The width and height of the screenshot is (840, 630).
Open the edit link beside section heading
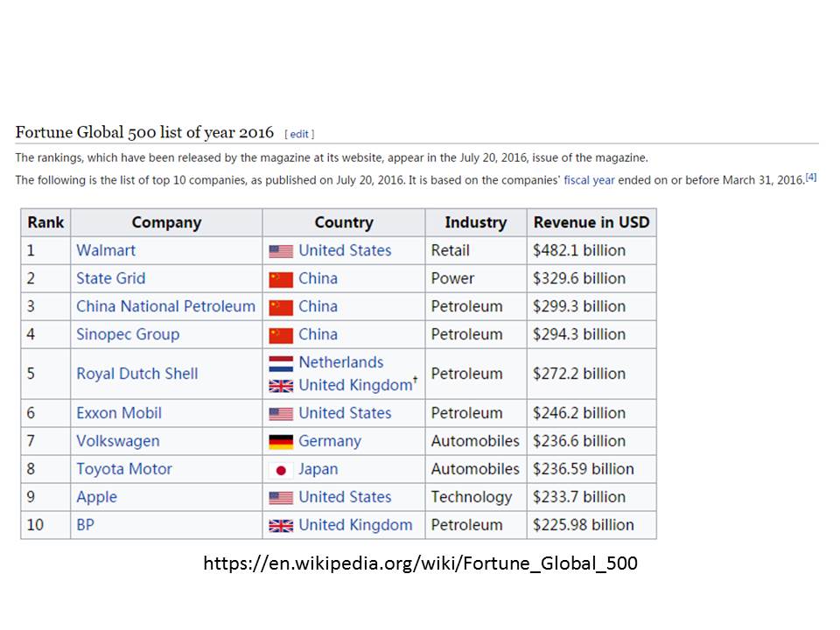click(299, 135)
